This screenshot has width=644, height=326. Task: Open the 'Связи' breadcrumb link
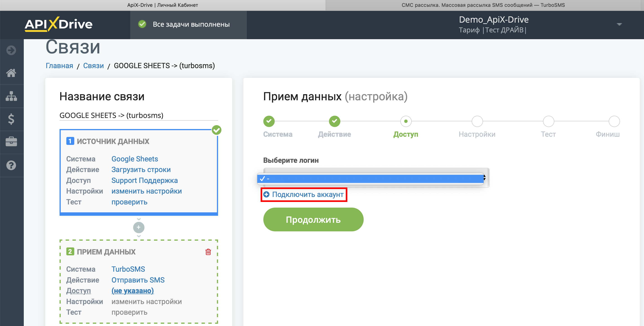94,65
